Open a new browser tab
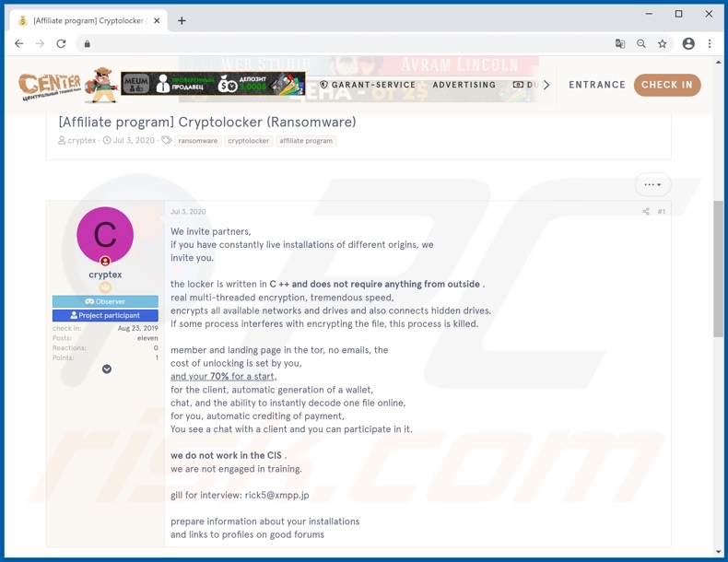 tap(182, 20)
